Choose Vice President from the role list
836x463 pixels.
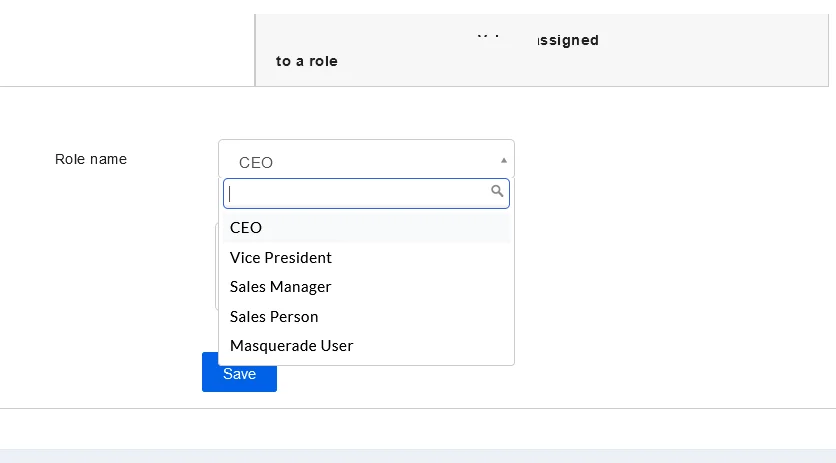click(281, 257)
